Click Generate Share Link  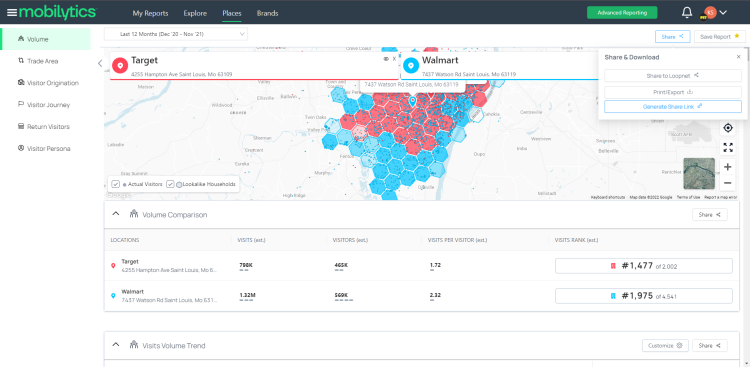point(673,107)
